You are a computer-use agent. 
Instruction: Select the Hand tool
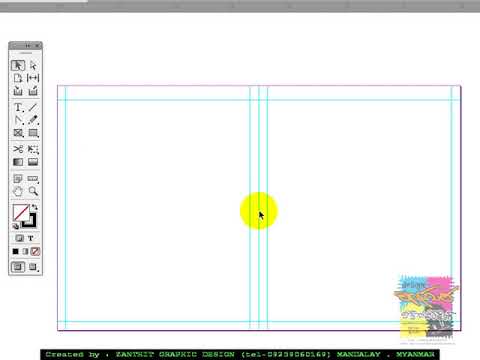tap(18, 191)
